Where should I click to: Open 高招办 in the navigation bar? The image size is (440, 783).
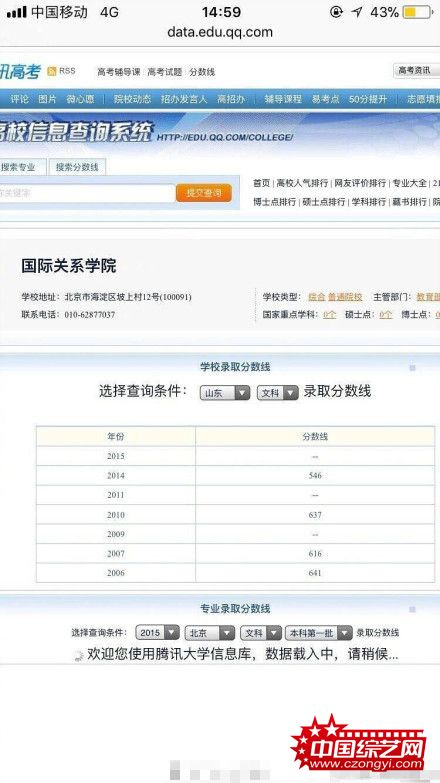231,99
